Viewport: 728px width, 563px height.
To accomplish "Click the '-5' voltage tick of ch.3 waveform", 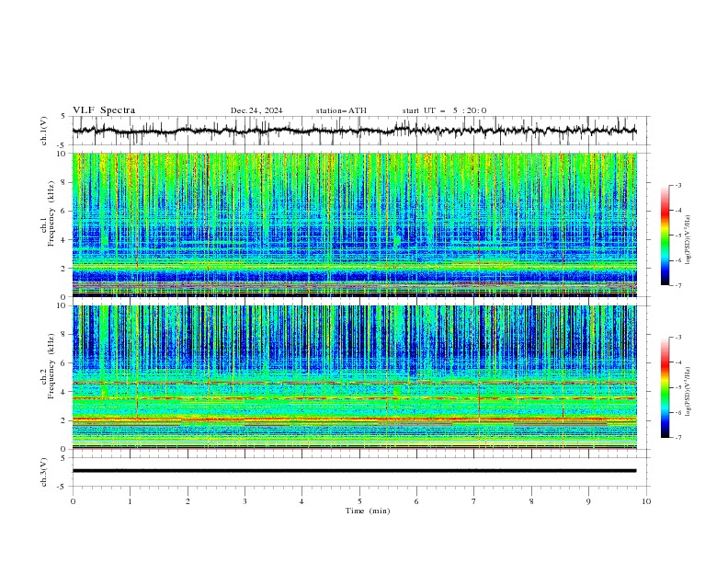I will (63, 487).
